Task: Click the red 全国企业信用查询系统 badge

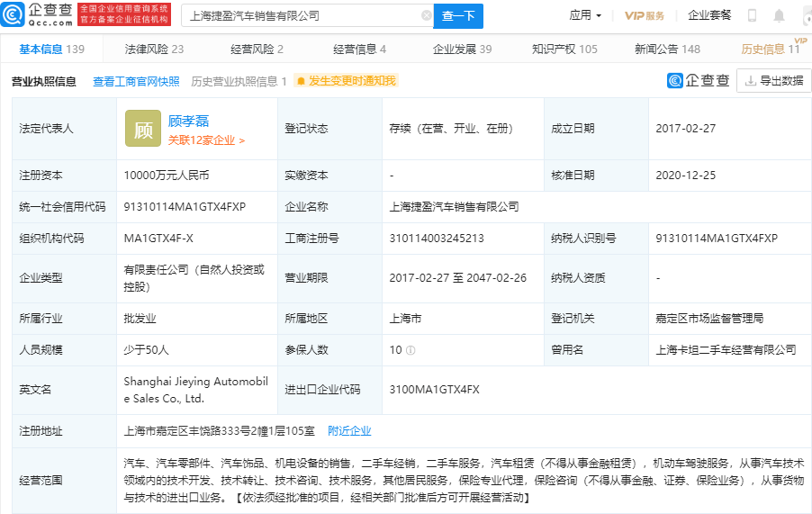Action: pyautogui.click(x=124, y=14)
